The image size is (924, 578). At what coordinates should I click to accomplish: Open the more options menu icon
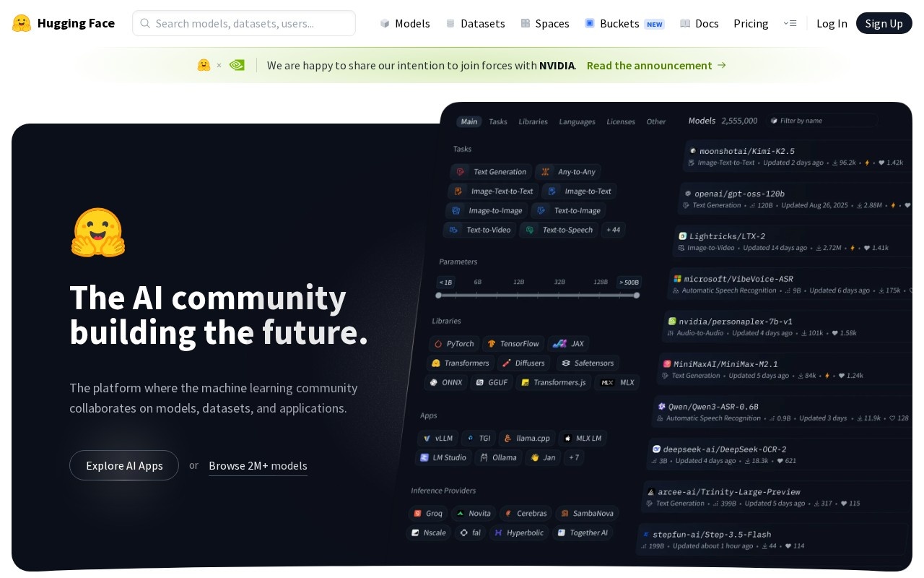[x=790, y=23]
